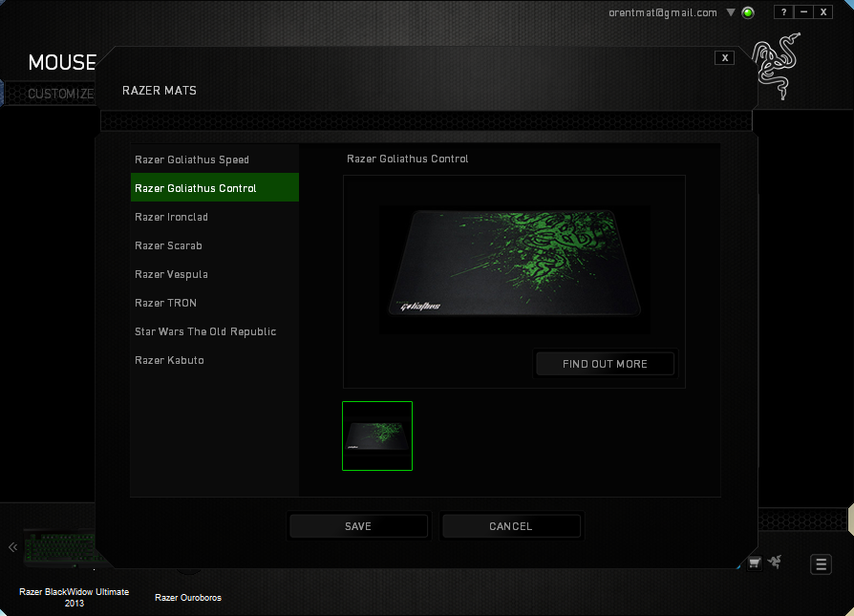
Task: Open the hamburger menu icon
Action: [x=821, y=564]
